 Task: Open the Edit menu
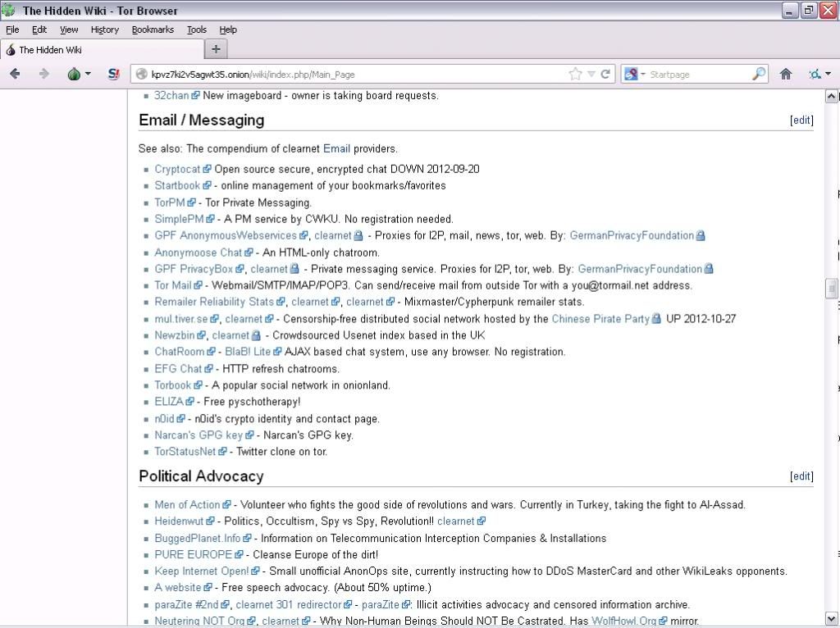39,30
